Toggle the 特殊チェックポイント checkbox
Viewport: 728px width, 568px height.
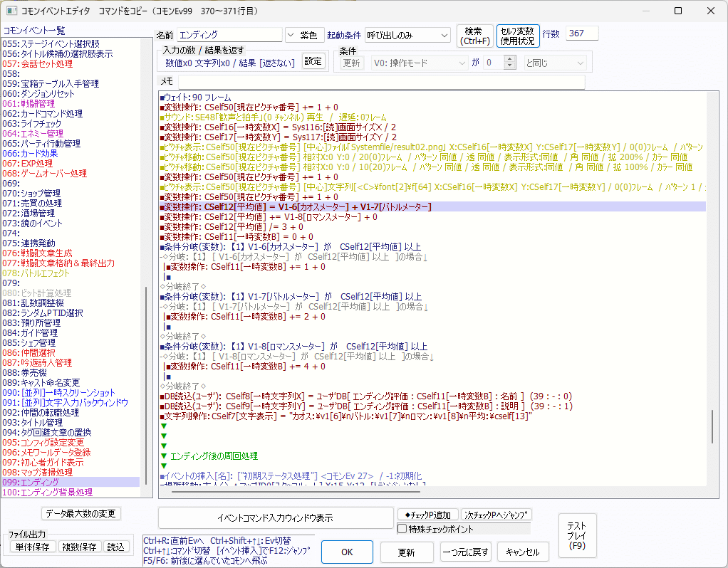402,529
